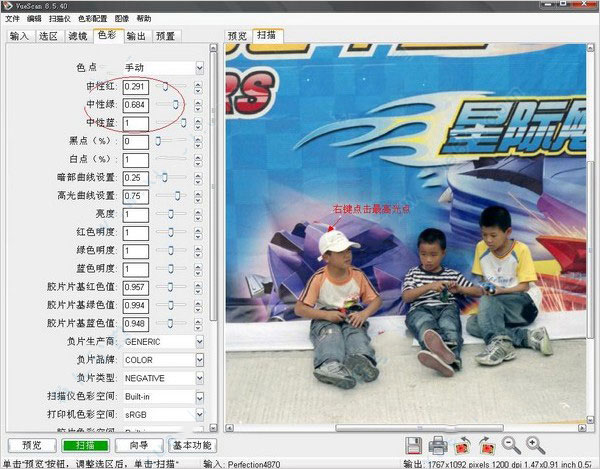The width and height of the screenshot is (600, 469).
Task: Click the VueScan title bar app icon
Action: pyautogui.click(x=7, y=5)
